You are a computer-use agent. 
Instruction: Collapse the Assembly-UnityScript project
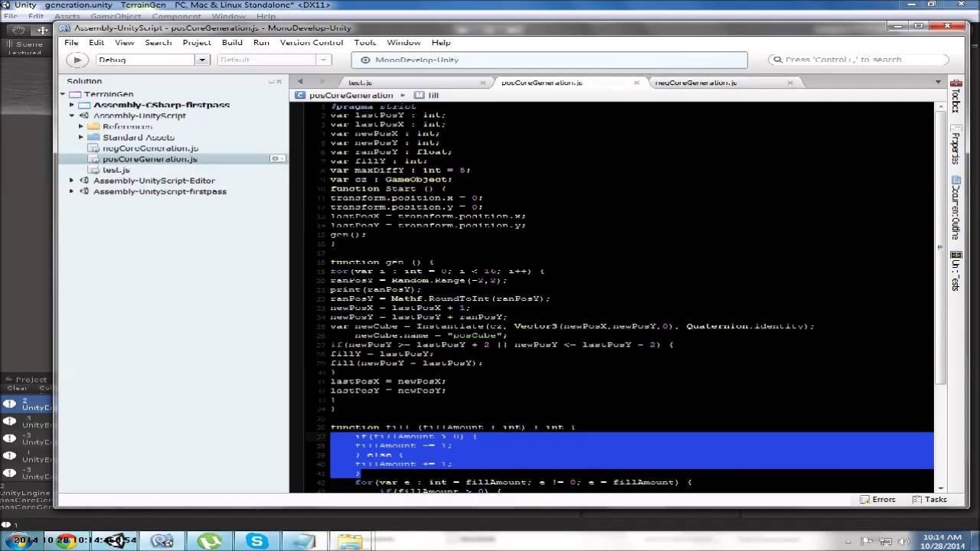pos(72,116)
